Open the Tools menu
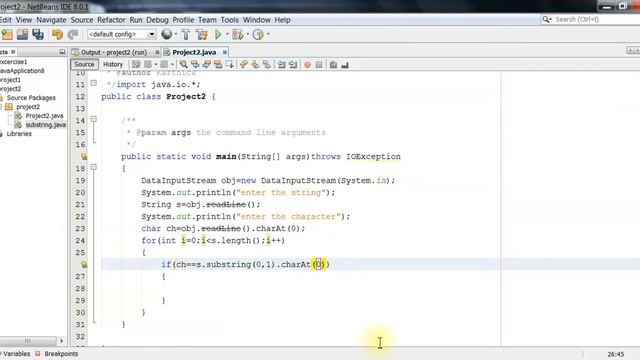 pos(229,20)
